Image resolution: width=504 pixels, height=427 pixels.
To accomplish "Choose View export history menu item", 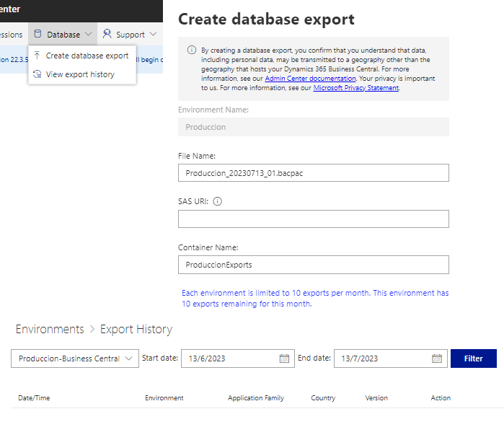I will pos(80,74).
